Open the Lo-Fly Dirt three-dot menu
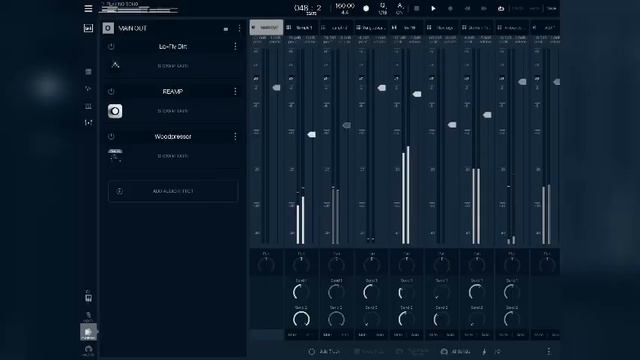Screen dimensions: 640x360 (x=235, y=47)
